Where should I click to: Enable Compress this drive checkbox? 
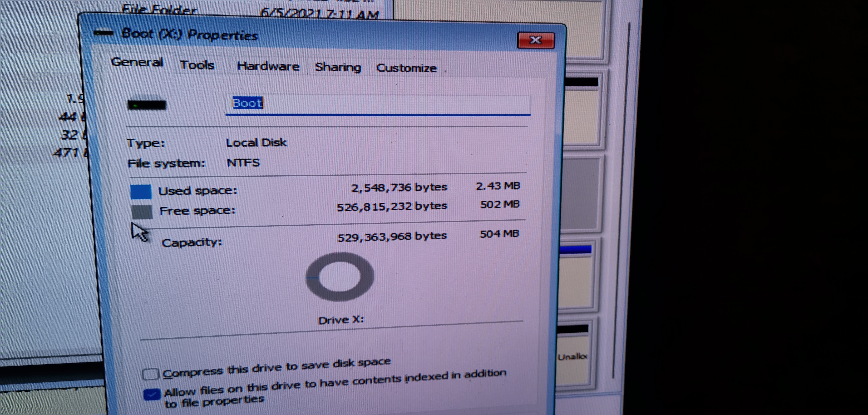[150, 374]
